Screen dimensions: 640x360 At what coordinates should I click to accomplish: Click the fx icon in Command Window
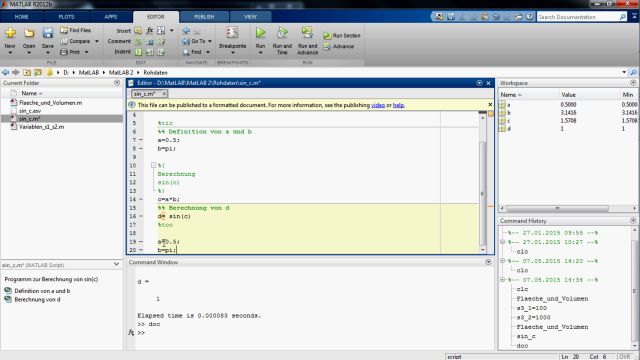click(131, 333)
